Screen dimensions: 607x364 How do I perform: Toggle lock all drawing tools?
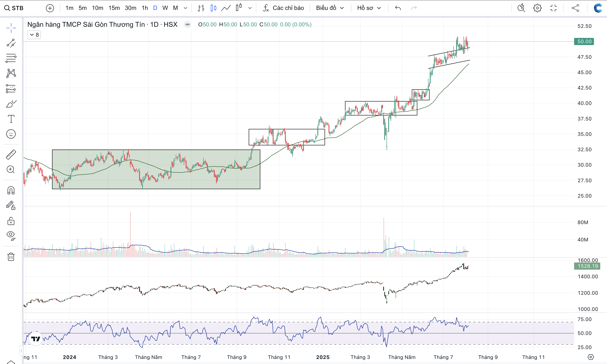coord(11,221)
